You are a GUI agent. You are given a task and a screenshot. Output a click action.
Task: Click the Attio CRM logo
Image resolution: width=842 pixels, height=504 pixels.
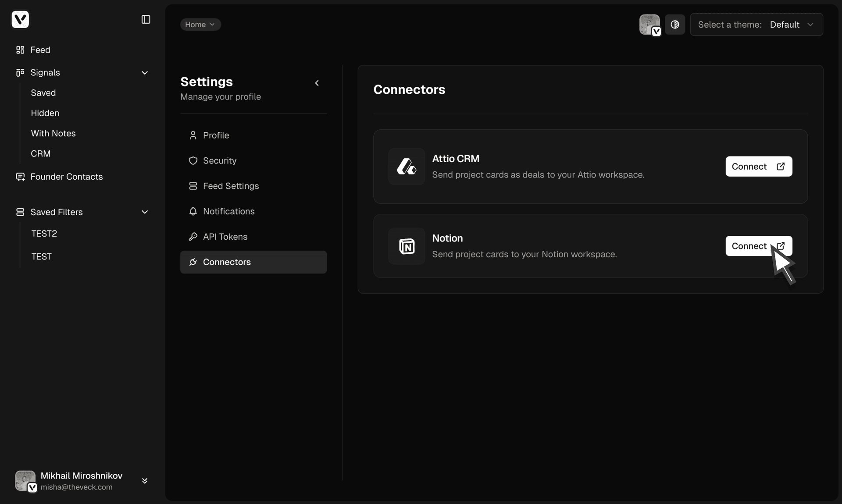406,167
